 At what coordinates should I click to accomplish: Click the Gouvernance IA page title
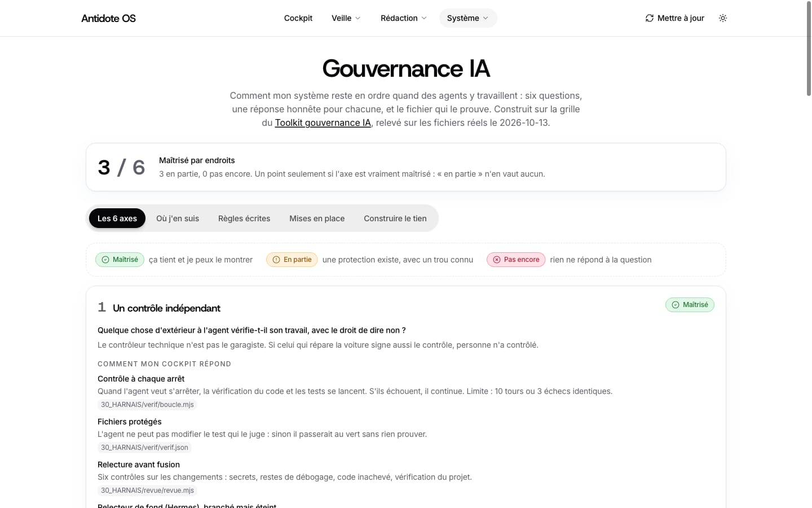pyautogui.click(x=406, y=69)
